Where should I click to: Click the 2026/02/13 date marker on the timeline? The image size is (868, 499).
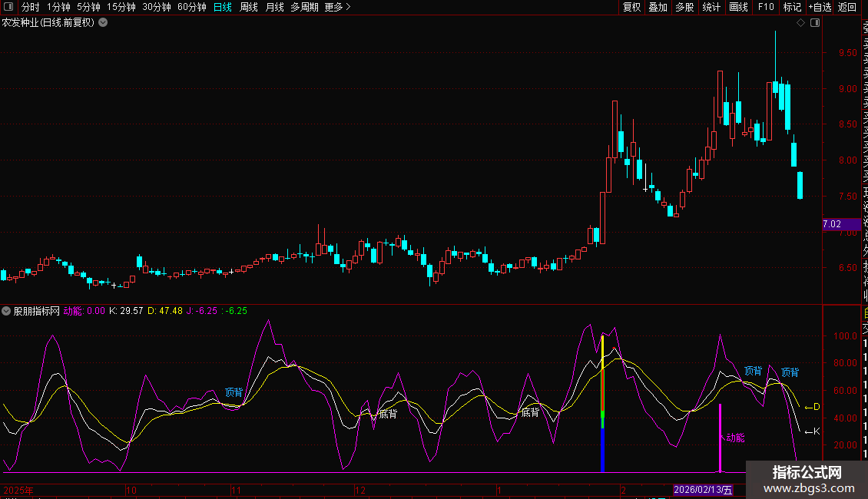click(703, 490)
